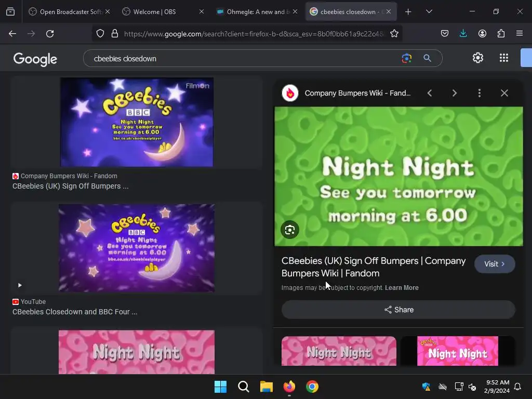Click the Google search magnifier button
The height and width of the screenshot is (399, 532).
click(x=427, y=58)
